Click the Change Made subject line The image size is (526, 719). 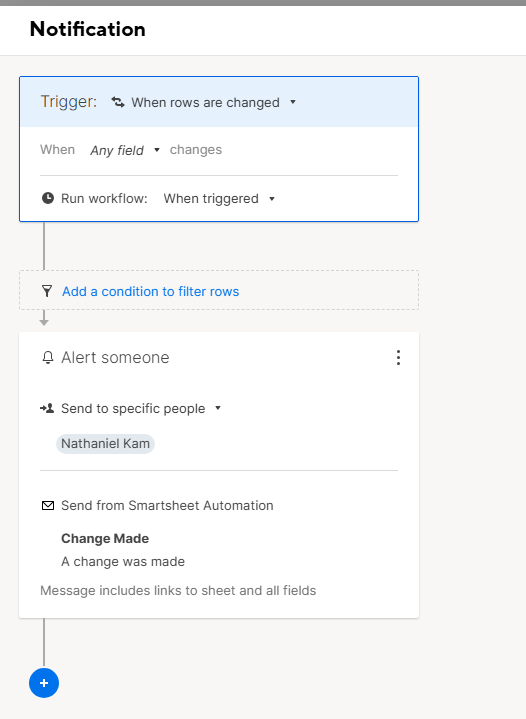coord(105,538)
